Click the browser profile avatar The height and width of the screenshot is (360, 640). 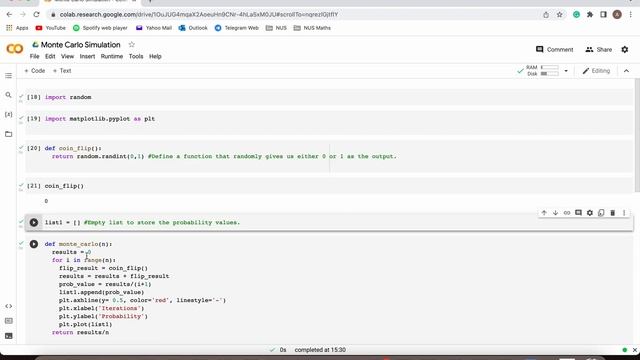point(617,14)
